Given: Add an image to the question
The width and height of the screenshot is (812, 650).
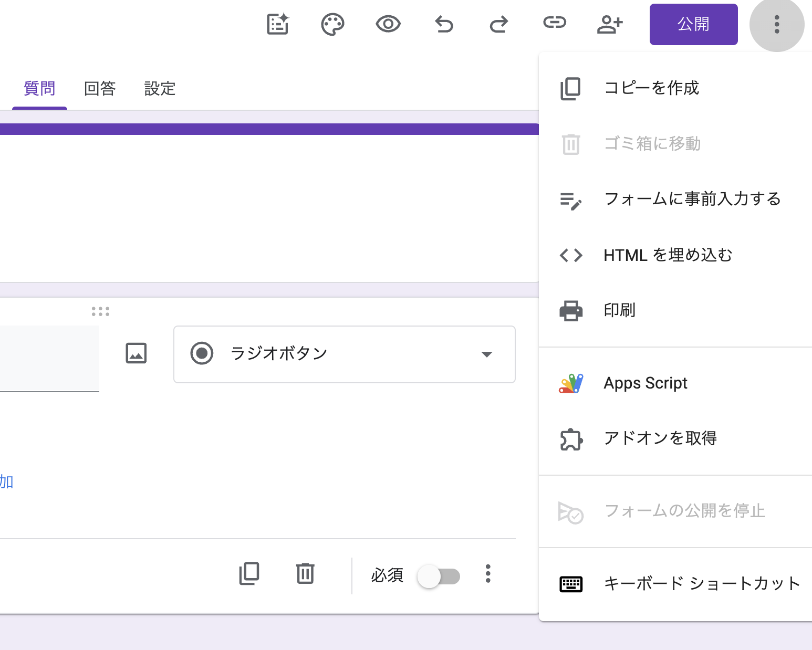Looking at the screenshot, I should pyautogui.click(x=136, y=353).
